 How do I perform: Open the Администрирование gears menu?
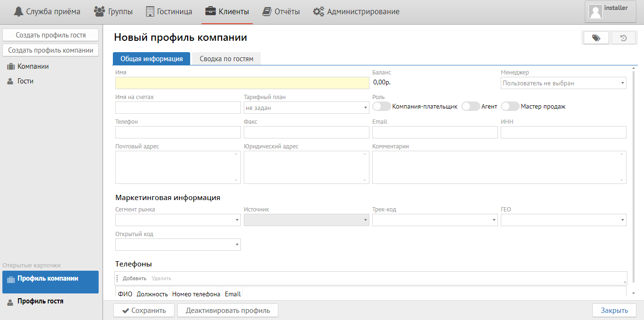point(356,12)
